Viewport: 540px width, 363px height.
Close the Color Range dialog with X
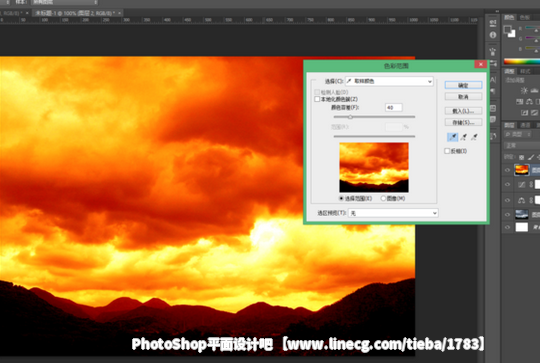[480, 64]
